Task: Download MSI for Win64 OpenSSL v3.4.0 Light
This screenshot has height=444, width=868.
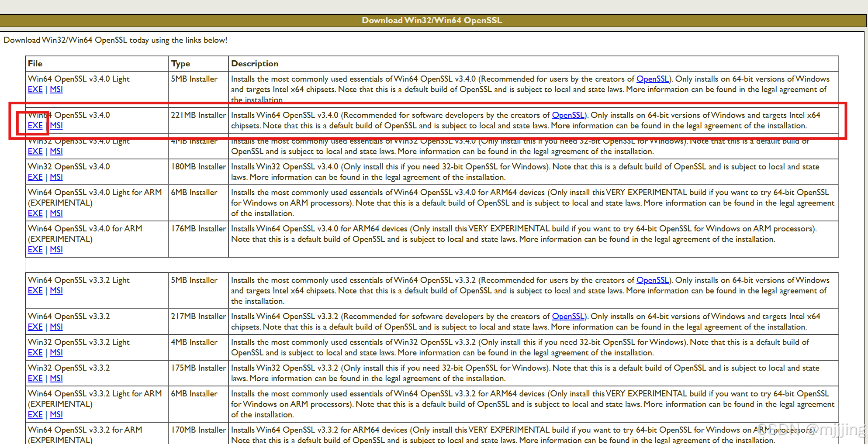Action: tap(56, 89)
